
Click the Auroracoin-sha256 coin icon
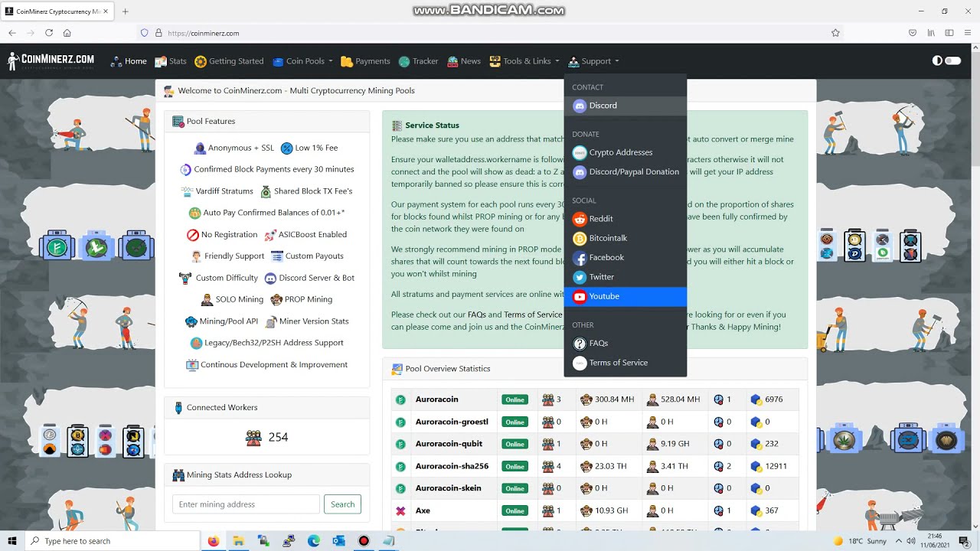400,466
